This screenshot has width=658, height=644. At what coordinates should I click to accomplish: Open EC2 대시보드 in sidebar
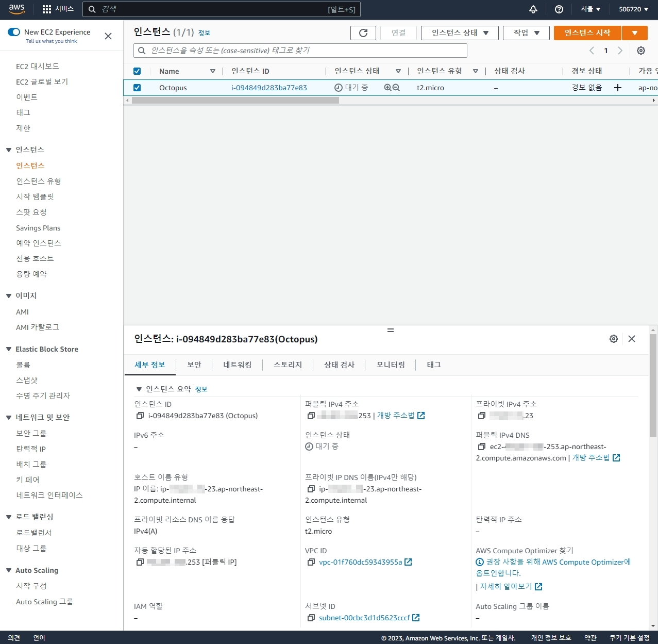(x=38, y=67)
